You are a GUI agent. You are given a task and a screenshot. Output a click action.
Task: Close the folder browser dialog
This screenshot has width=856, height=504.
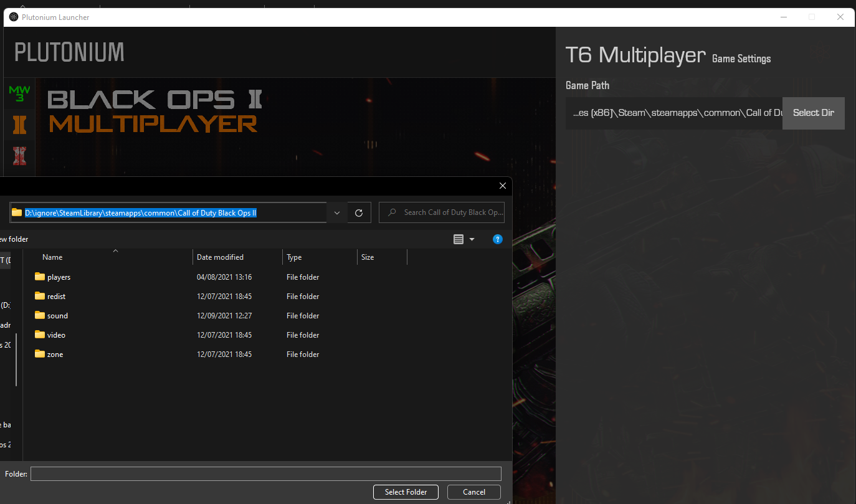click(503, 186)
